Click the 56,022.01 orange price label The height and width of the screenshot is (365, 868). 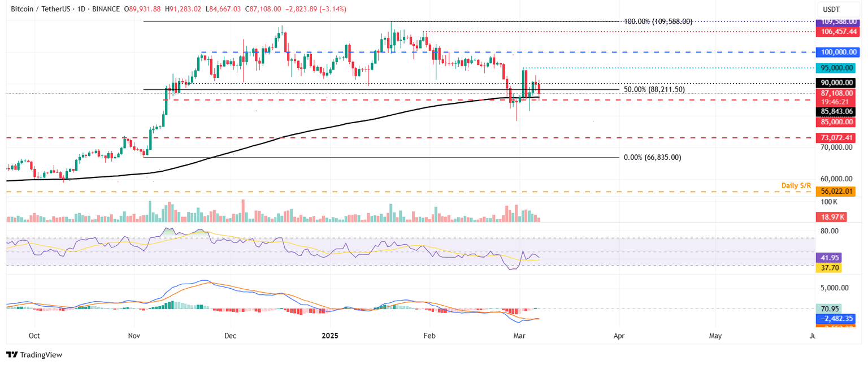[835, 192]
